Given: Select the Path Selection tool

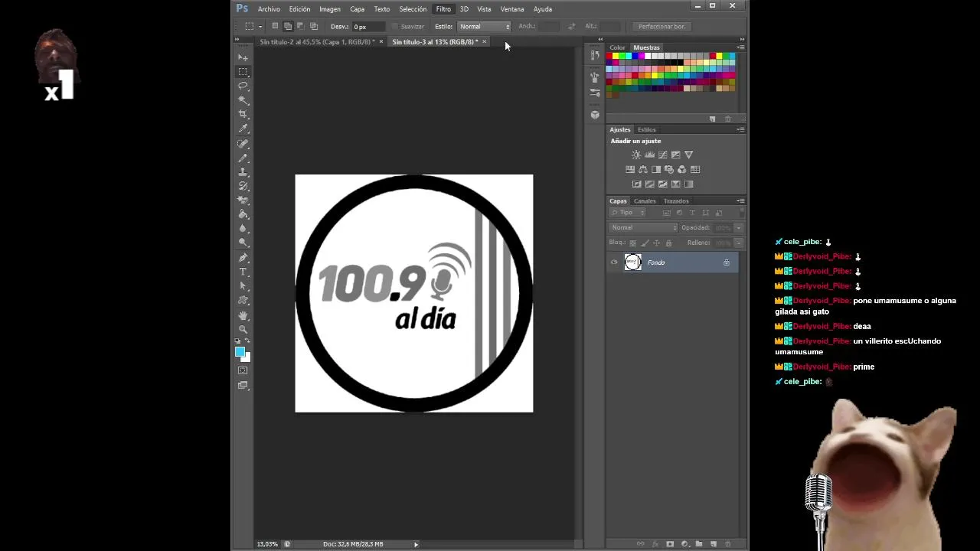Looking at the screenshot, I should coord(243,286).
